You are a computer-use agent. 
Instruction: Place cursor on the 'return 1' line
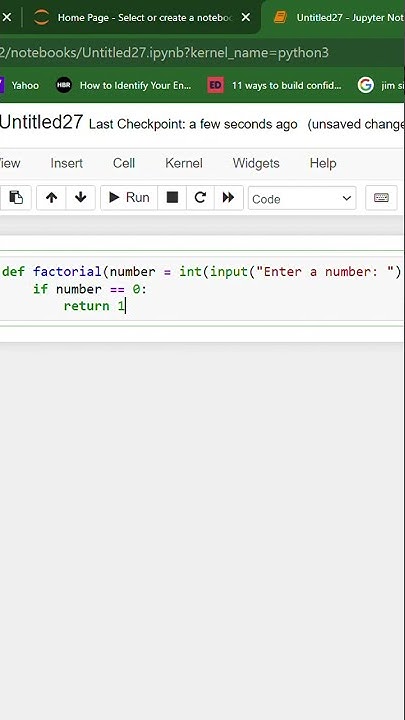pos(94,306)
